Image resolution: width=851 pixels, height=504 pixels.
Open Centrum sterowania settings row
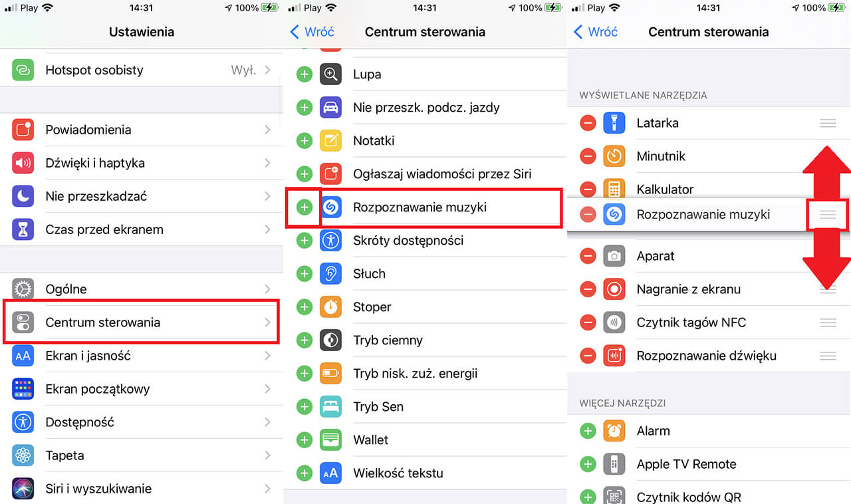tap(142, 322)
